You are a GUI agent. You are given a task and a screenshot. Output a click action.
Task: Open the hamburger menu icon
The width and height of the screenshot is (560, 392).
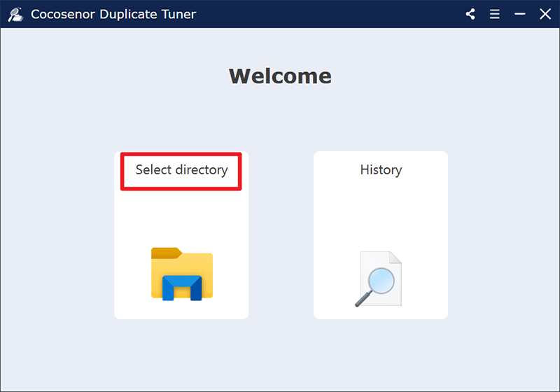[x=495, y=14]
